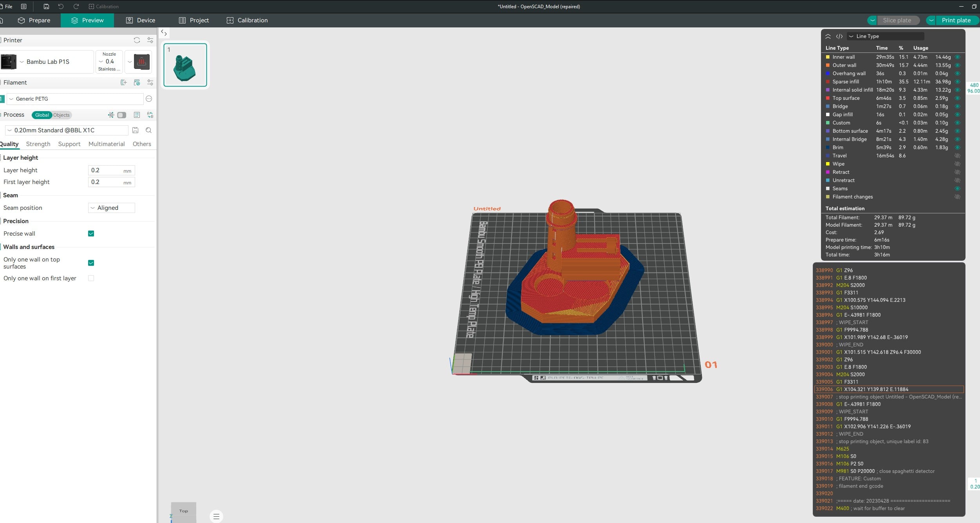Click the compare presets icon
The width and height of the screenshot is (980, 523).
pyautogui.click(x=150, y=115)
